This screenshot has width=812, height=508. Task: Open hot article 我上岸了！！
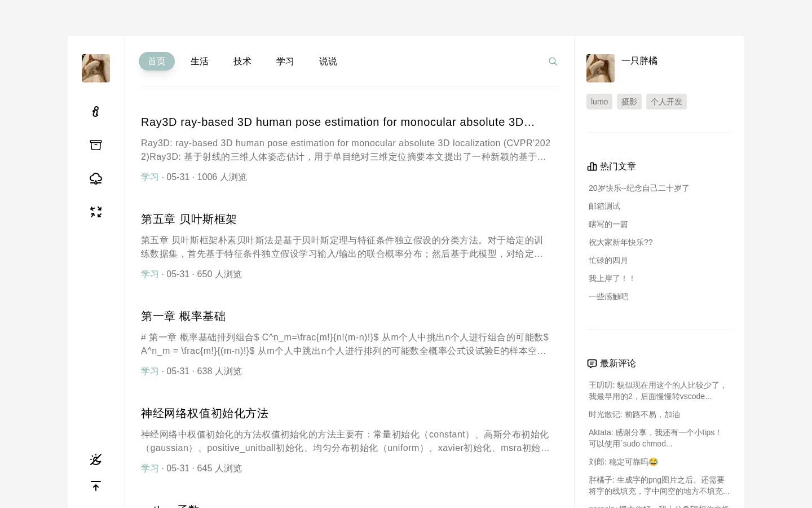click(612, 278)
